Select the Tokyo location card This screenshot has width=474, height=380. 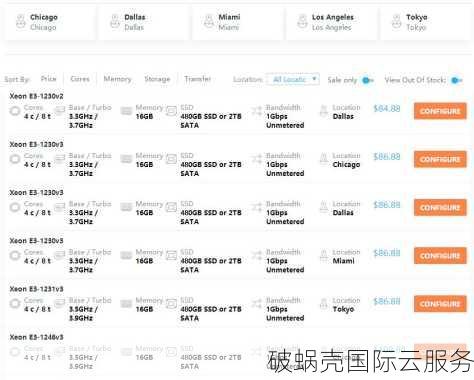426,22
